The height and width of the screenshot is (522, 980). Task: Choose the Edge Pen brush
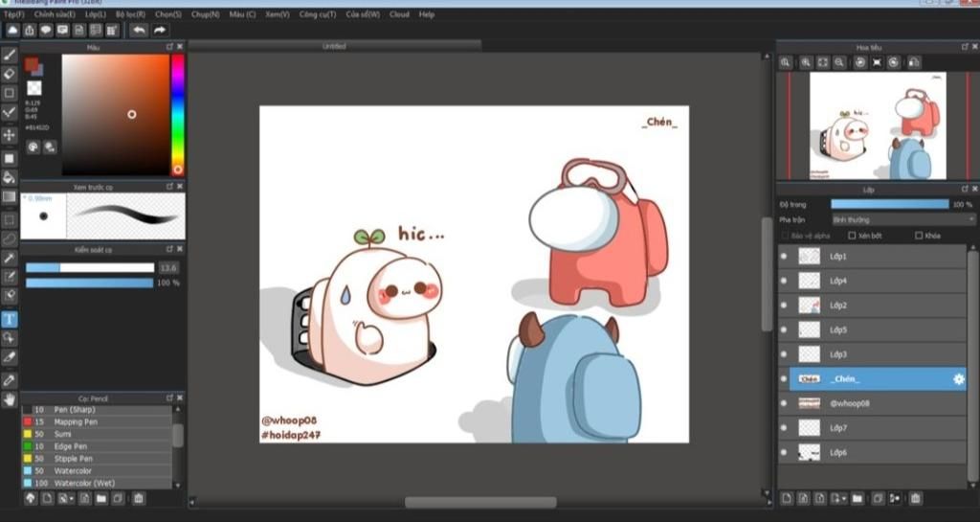[97, 446]
